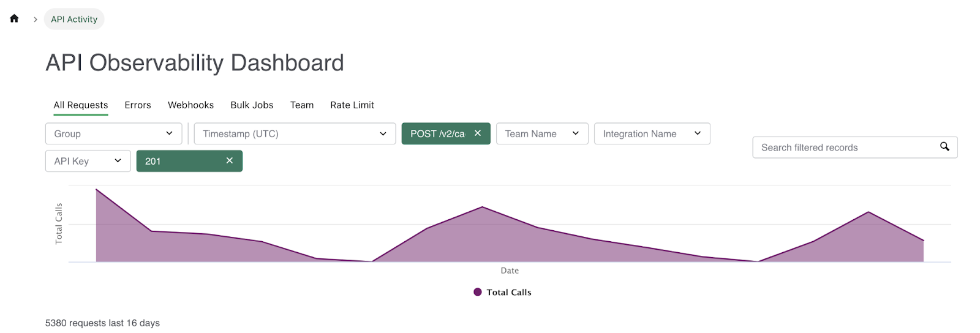Select the Team tab
980x333 pixels.
[302, 105]
